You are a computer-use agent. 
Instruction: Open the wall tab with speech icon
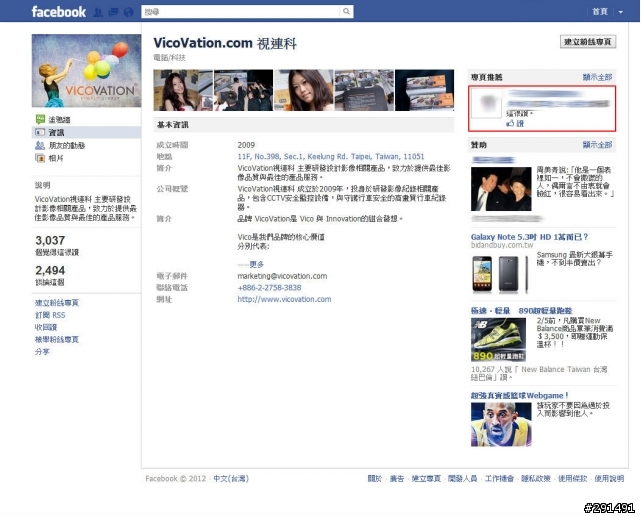click(x=59, y=119)
